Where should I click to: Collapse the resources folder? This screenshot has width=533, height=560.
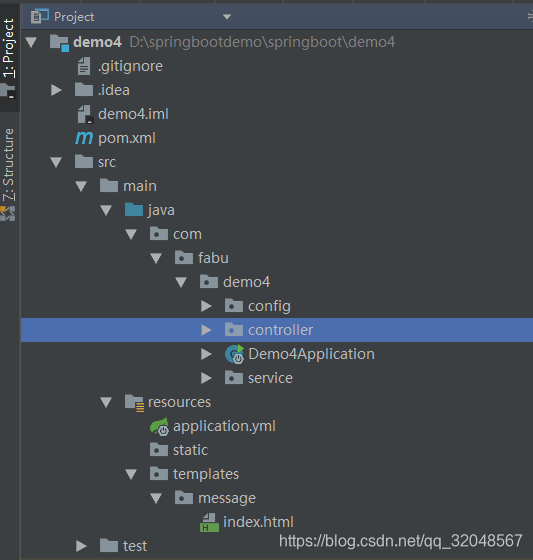(106, 402)
